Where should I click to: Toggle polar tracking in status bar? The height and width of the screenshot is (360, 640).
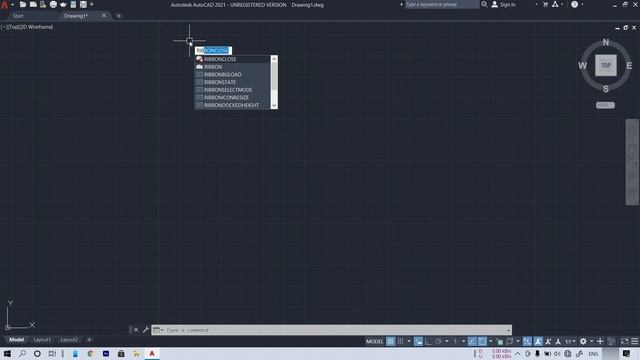pyautogui.click(x=438, y=341)
